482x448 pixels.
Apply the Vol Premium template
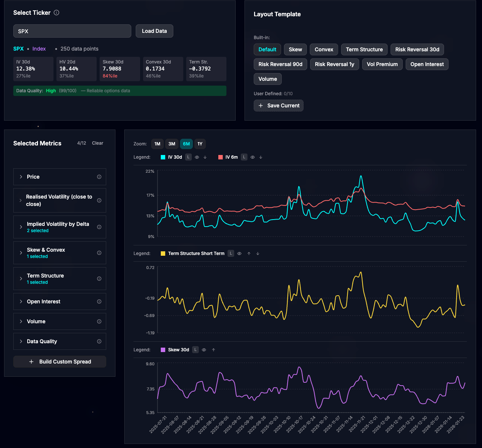coord(382,64)
